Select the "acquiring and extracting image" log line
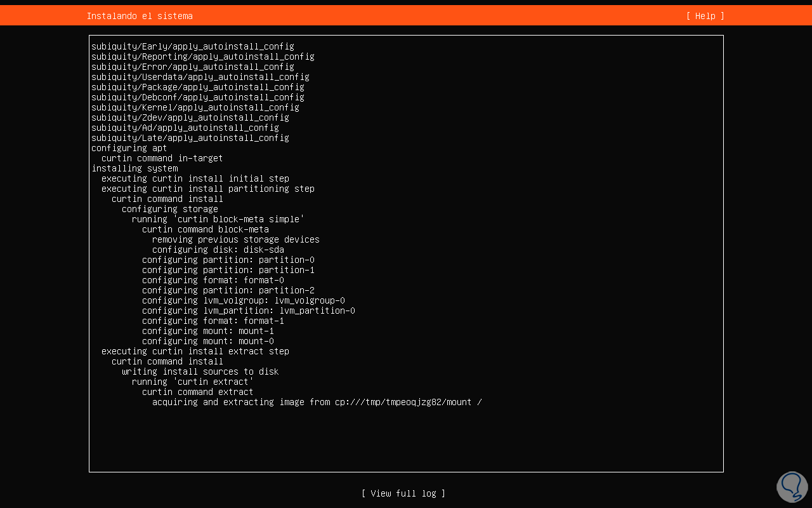 click(317, 402)
